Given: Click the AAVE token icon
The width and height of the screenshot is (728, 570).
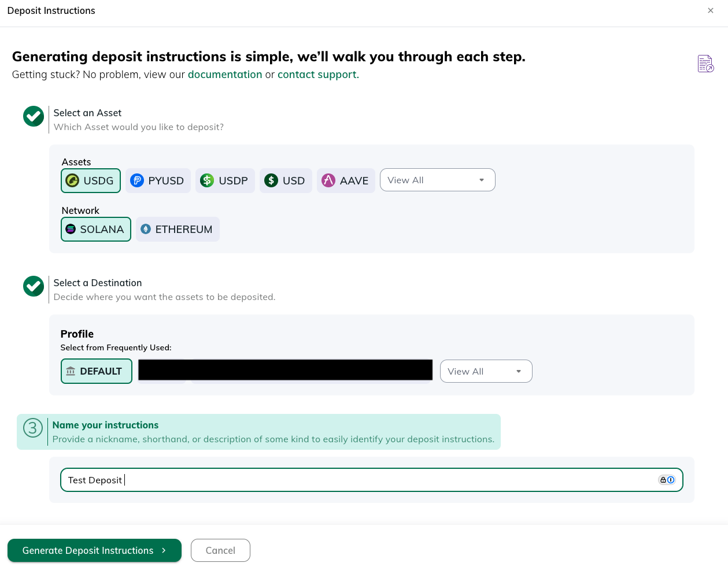Looking at the screenshot, I should (328, 180).
